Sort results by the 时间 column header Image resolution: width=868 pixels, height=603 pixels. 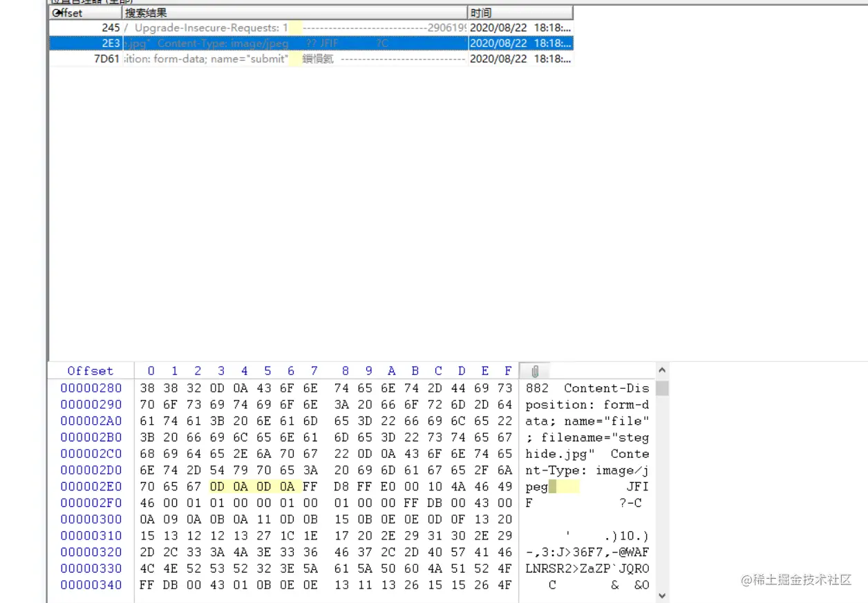pyautogui.click(x=520, y=12)
